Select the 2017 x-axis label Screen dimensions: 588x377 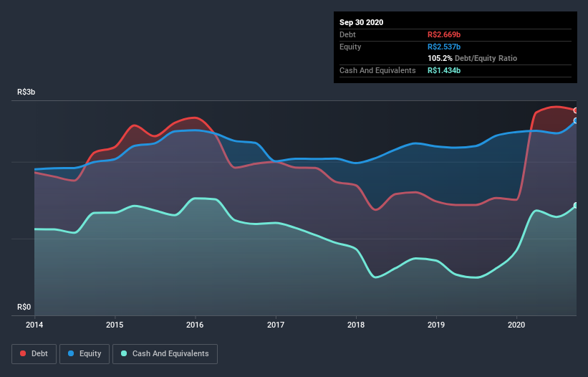pos(276,325)
